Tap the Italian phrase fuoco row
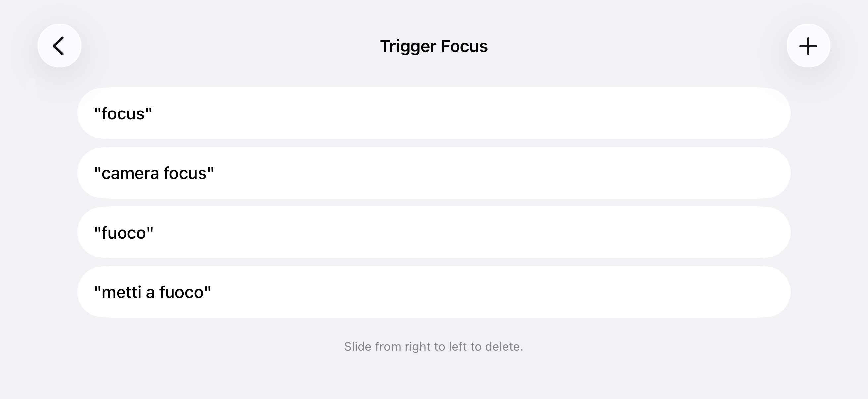This screenshot has height=399, width=868. tap(124, 233)
